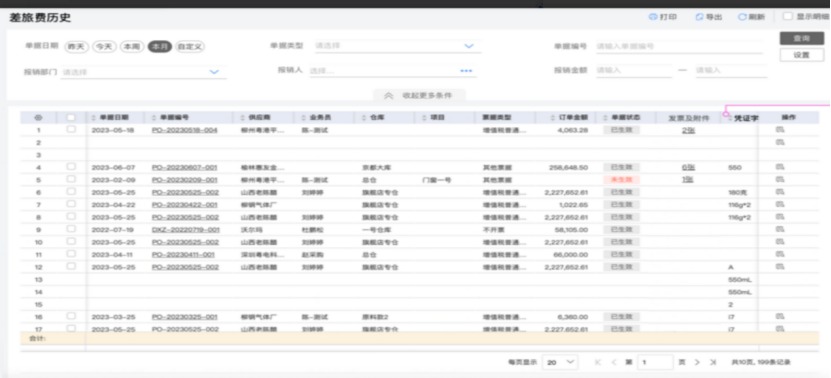Click the eye icon in table header

pyautogui.click(x=38, y=117)
